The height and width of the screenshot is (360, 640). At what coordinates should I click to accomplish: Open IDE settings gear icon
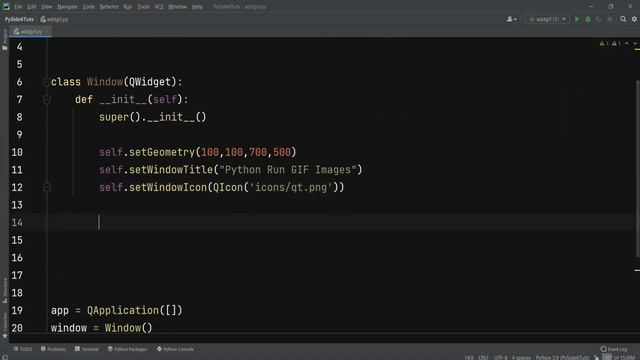(x=634, y=19)
